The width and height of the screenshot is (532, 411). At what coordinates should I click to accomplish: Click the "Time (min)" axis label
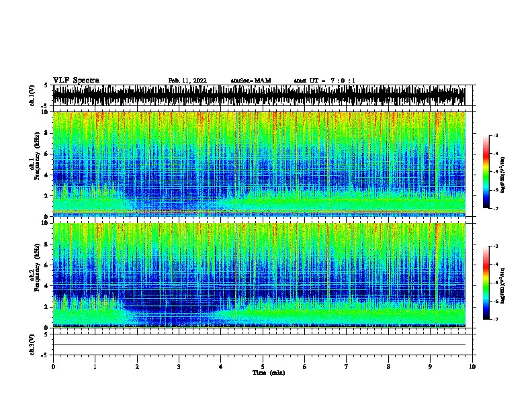click(269, 373)
